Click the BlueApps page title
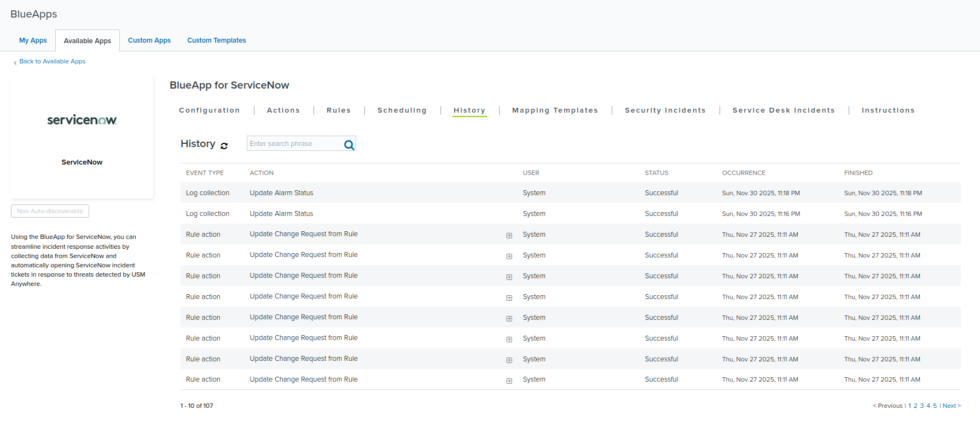The height and width of the screenshot is (433, 980). (34, 14)
